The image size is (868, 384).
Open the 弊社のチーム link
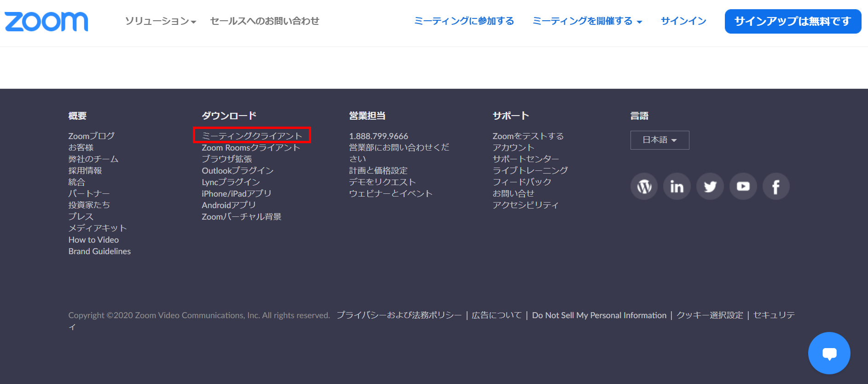pos(93,159)
